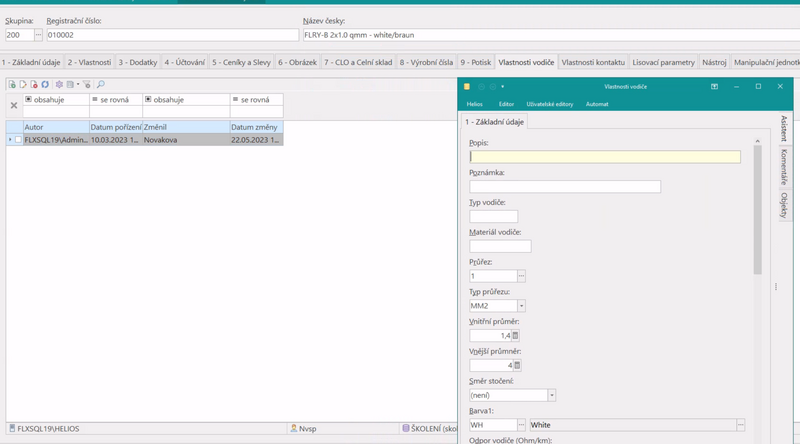The height and width of the screenshot is (444, 800).
Task: Tick the checkbox on the FLXSQL19\Admin row
Action: click(x=18, y=140)
